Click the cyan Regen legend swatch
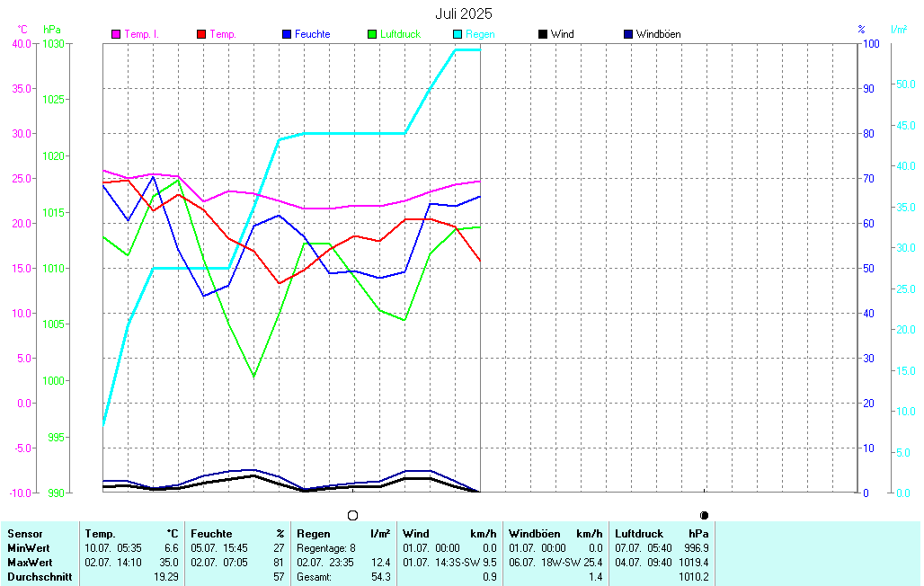 click(458, 34)
